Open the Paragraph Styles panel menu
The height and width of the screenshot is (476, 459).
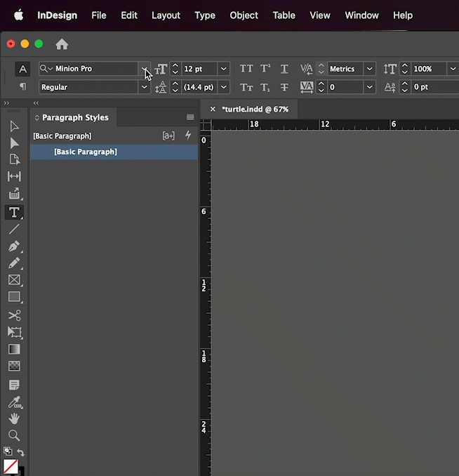pyautogui.click(x=190, y=117)
